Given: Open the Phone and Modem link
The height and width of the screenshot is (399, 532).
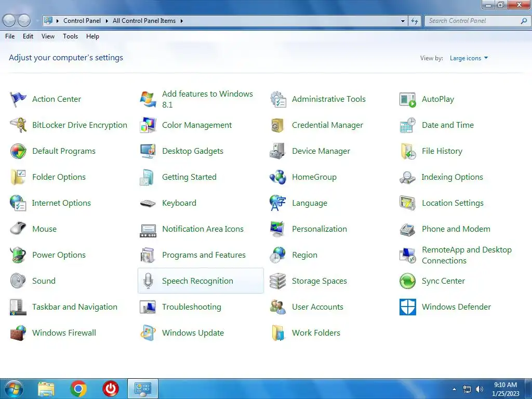Looking at the screenshot, I should coord(456,229).
